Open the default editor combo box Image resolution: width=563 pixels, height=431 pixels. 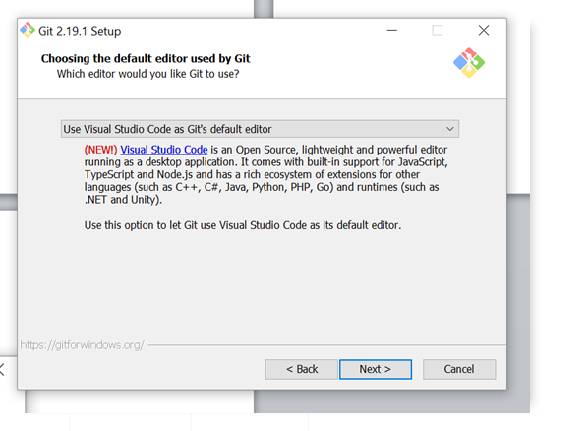[x=260, y=129]
